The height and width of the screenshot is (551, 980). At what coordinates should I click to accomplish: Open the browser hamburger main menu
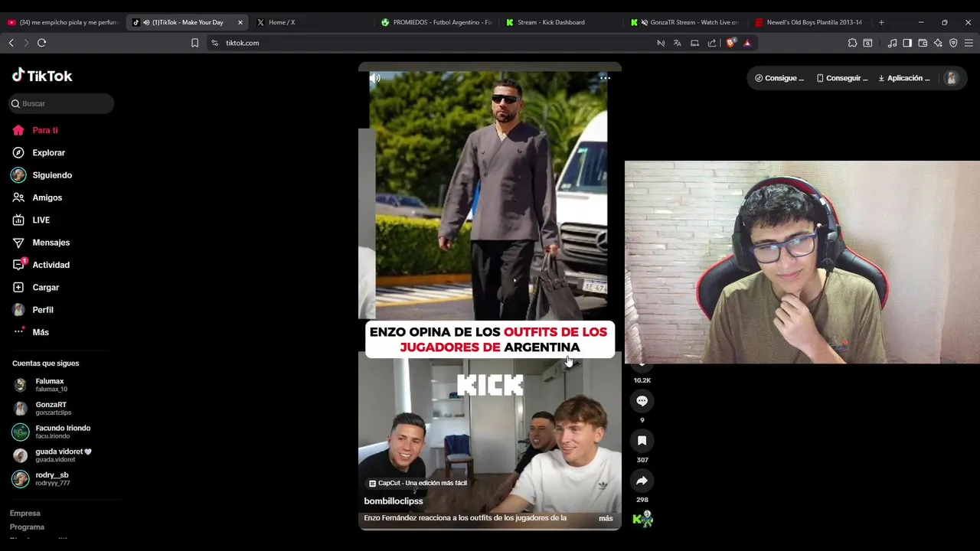pyautogui.click(x=969, y=43)
